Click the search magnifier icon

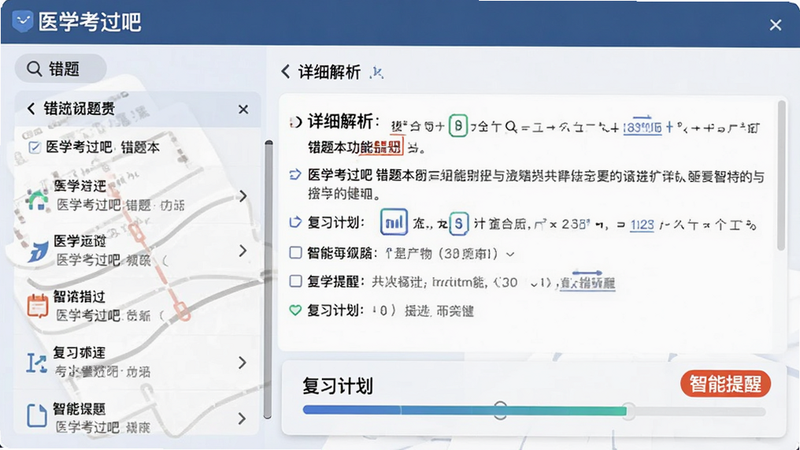tap(34, 68)
